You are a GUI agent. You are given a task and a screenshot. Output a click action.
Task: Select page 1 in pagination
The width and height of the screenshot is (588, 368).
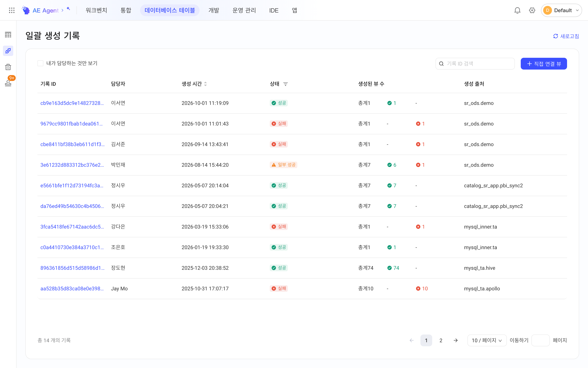[x=426, y=340]
